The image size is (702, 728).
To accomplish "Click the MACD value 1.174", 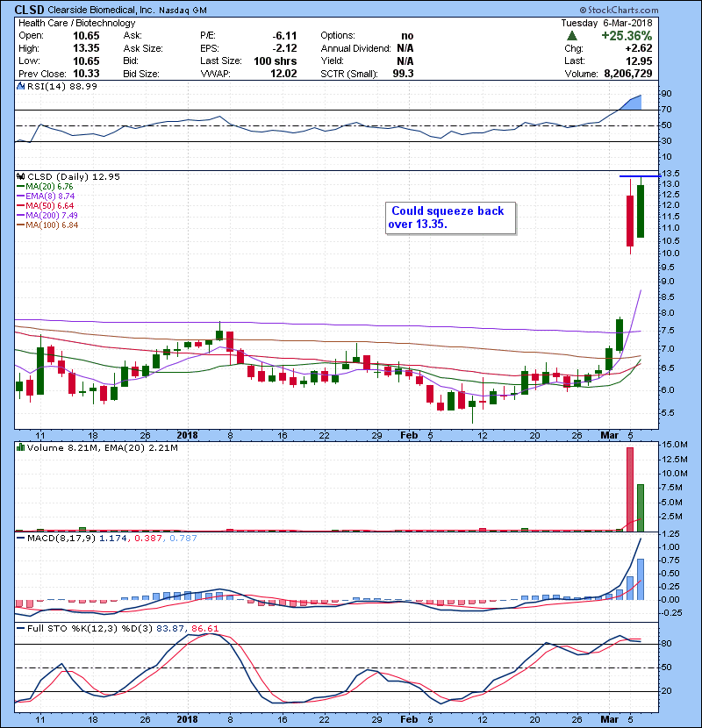I will point(113,539).
